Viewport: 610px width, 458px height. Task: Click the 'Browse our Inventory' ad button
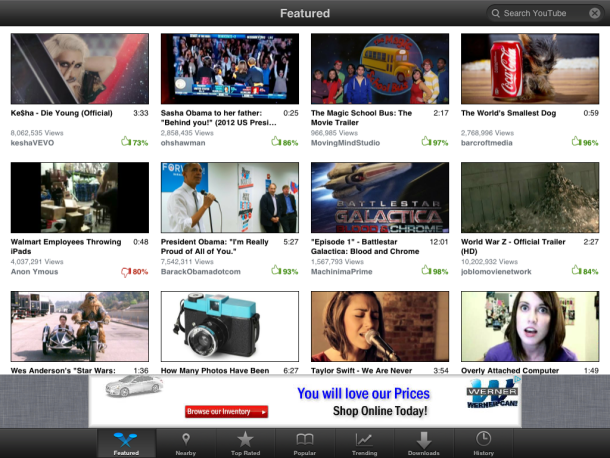[226, 412]
